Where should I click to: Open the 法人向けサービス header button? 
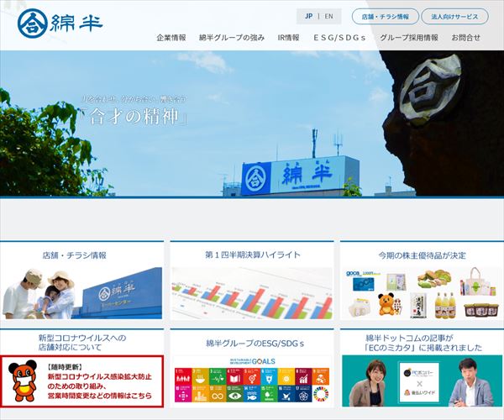click(x=454, y=17)
